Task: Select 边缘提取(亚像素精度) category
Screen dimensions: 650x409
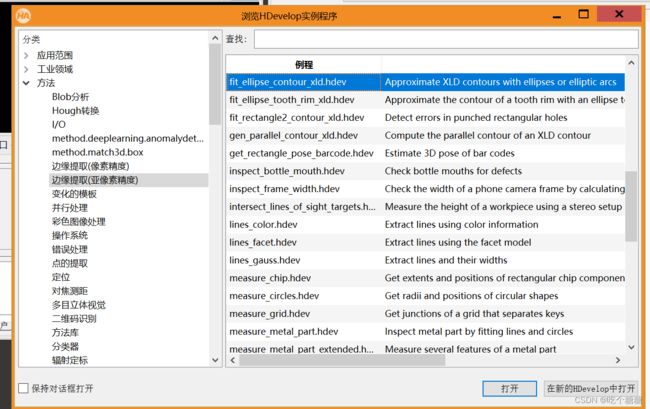Action: click(x=95, y=180)
